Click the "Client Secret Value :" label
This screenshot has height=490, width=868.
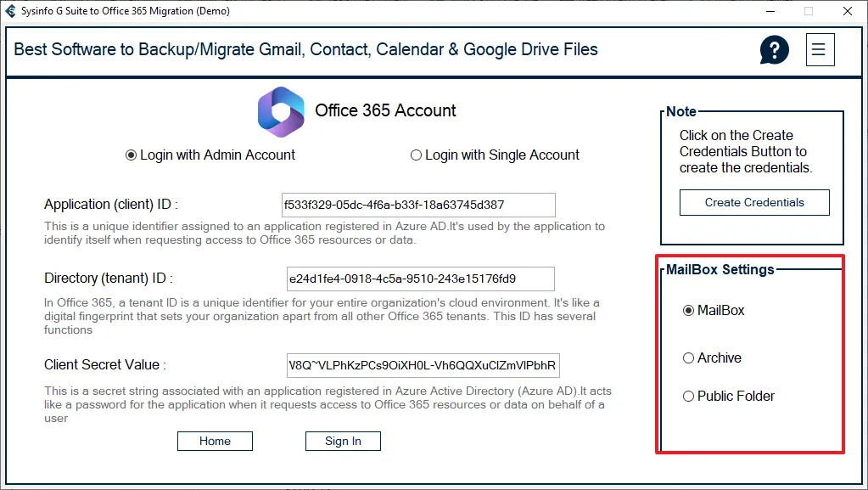click(x=105, y=364)
